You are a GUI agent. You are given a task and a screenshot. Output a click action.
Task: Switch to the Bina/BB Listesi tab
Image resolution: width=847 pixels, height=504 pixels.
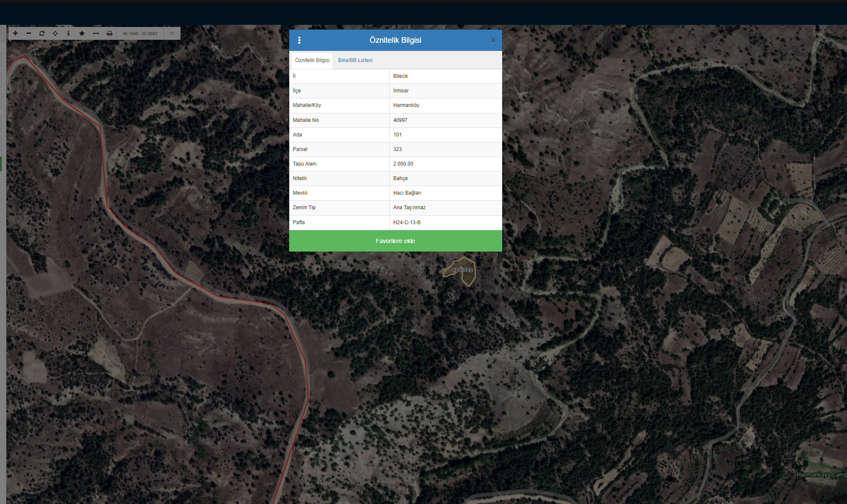[355, 60]
